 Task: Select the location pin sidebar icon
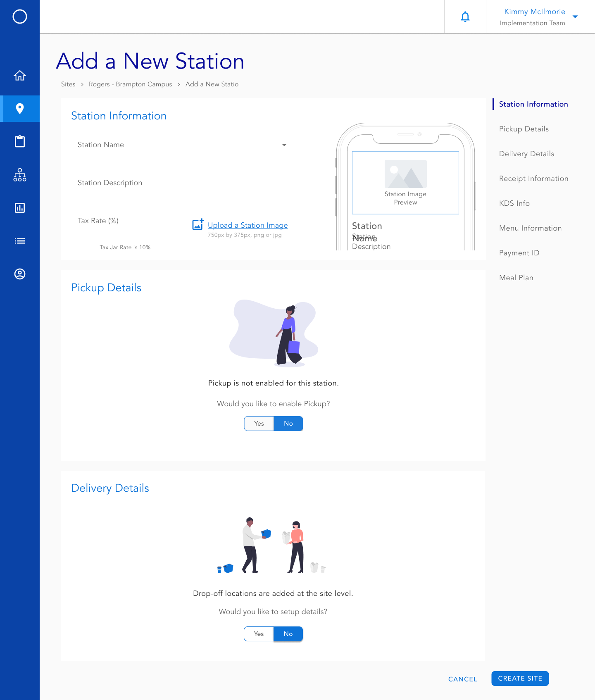point(20,109)
